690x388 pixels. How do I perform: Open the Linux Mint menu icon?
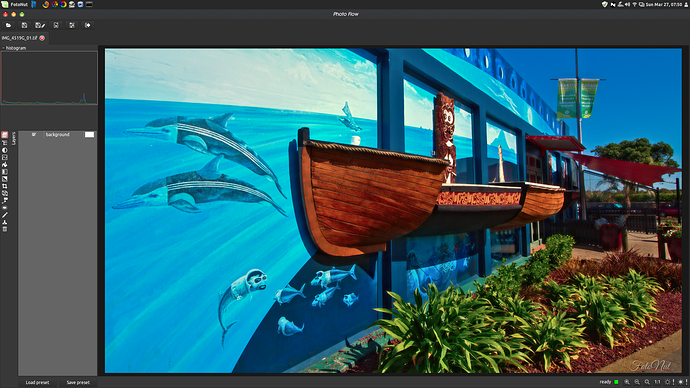pyautogui.click(x=4, y=4)
